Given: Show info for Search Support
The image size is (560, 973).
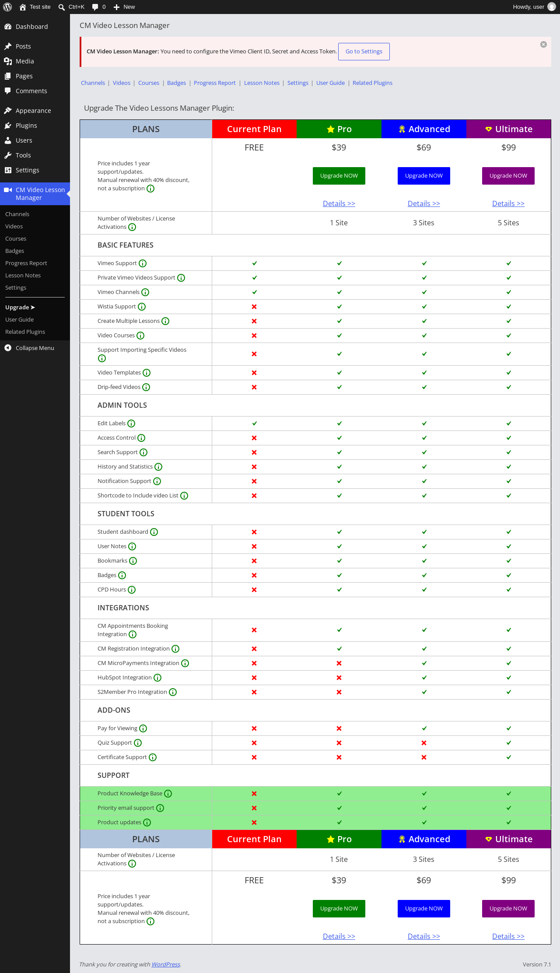Looking at the screenshot, I should (x=143, y=452).
